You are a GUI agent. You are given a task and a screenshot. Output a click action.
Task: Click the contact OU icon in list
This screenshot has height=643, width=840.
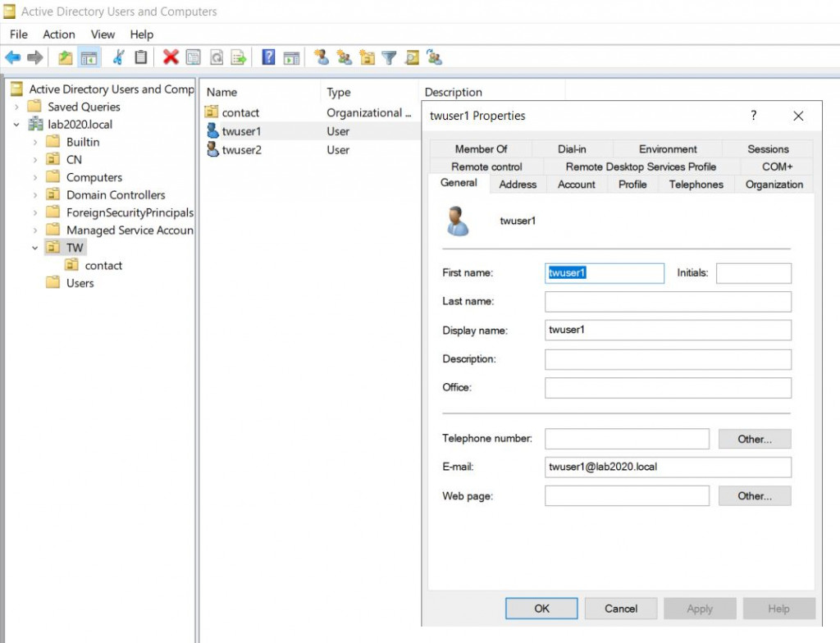212,112
